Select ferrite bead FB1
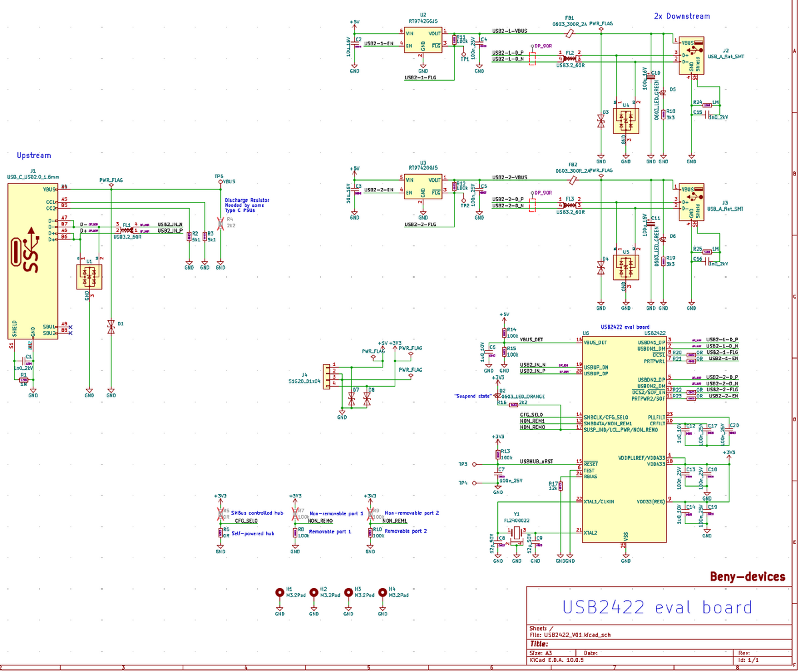This screenshot has width=800, height=672. pos(570,32)
